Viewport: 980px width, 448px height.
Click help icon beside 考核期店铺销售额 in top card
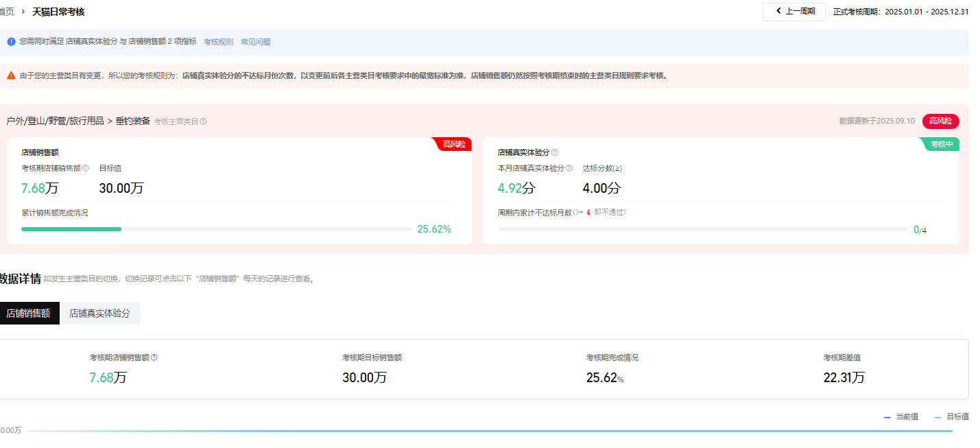pyautogui.click(x=86, y=168)
